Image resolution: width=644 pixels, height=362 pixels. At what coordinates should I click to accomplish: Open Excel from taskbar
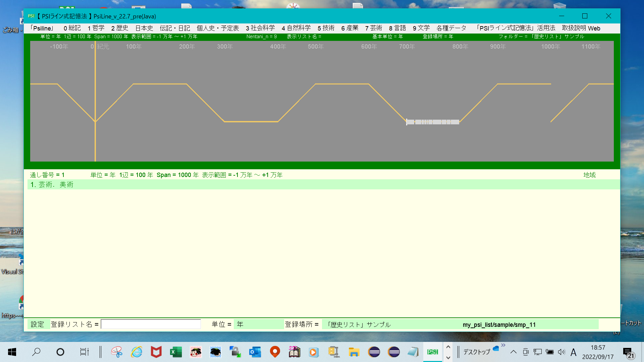(x=176, y=352)
